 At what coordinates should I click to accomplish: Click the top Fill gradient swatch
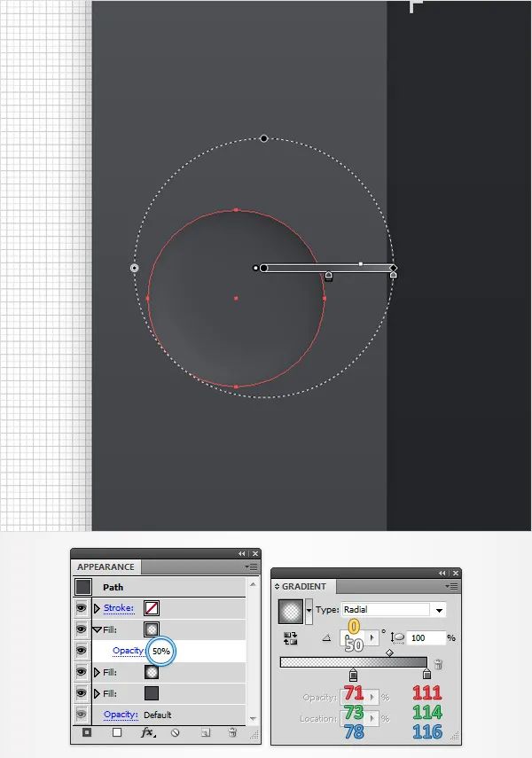tap(152, 629)
